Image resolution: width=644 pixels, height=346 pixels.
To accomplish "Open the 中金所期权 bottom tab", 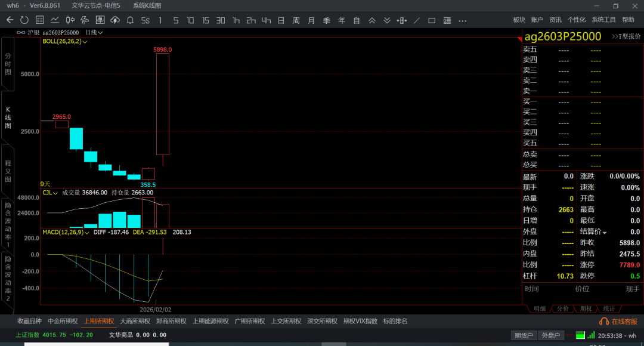I will point(63,321).
